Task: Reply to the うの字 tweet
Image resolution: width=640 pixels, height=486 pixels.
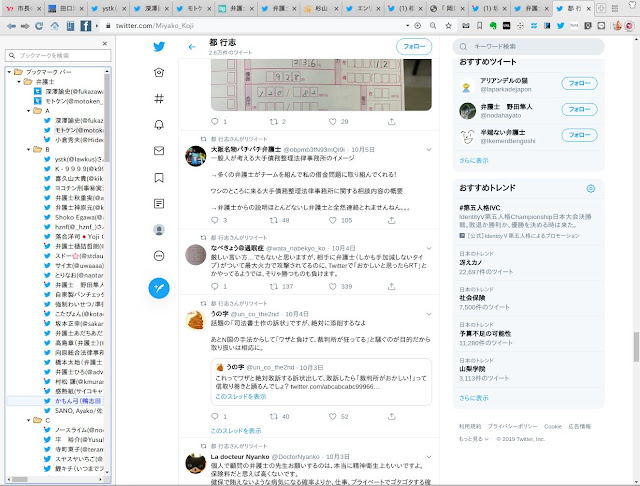Action: tap(215, 416)
